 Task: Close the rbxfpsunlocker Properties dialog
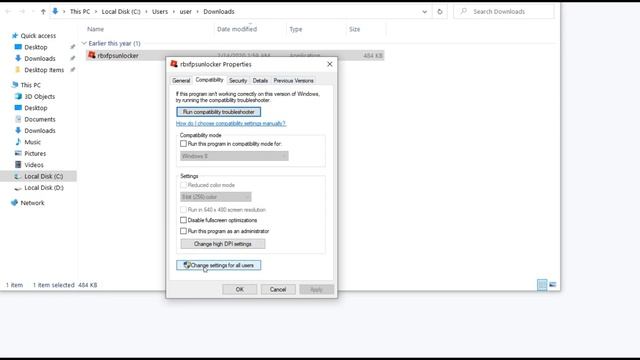(330, 64)
